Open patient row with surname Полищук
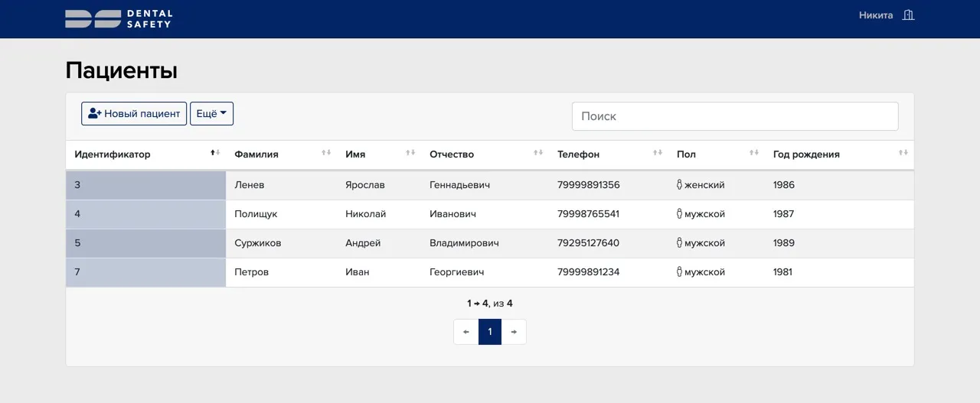The height and width of the screenshot is (403, 980). [x=256, y=214]
